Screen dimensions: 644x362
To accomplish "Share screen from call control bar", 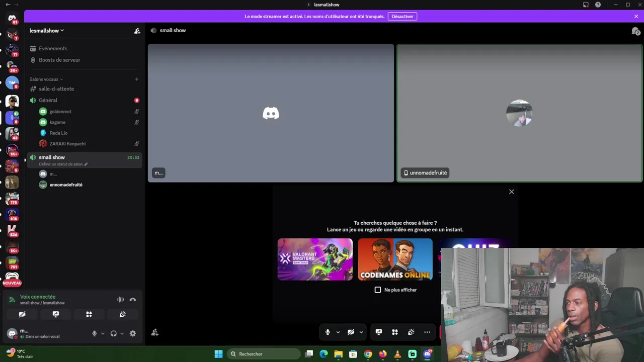I will (379, 332).
